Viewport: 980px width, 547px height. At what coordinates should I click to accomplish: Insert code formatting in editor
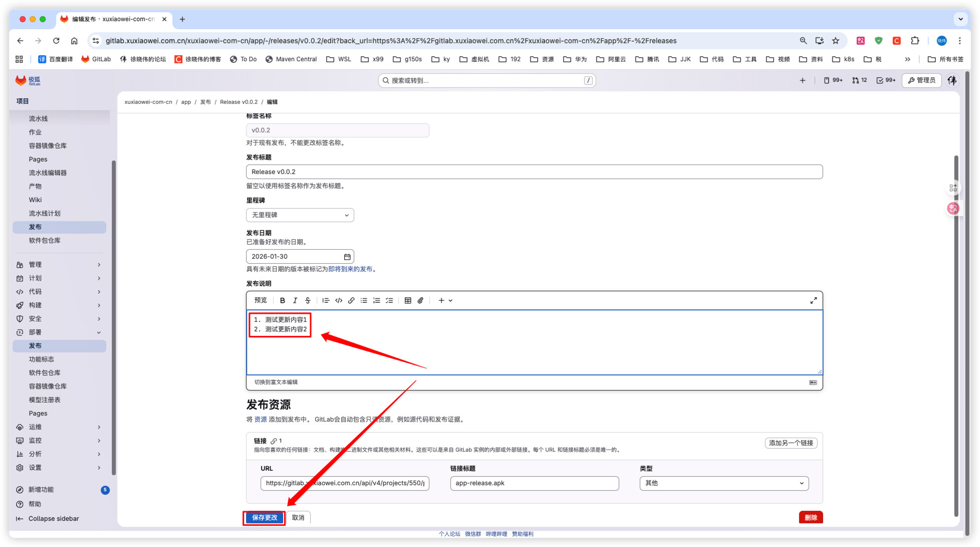[x=339, y=300]
